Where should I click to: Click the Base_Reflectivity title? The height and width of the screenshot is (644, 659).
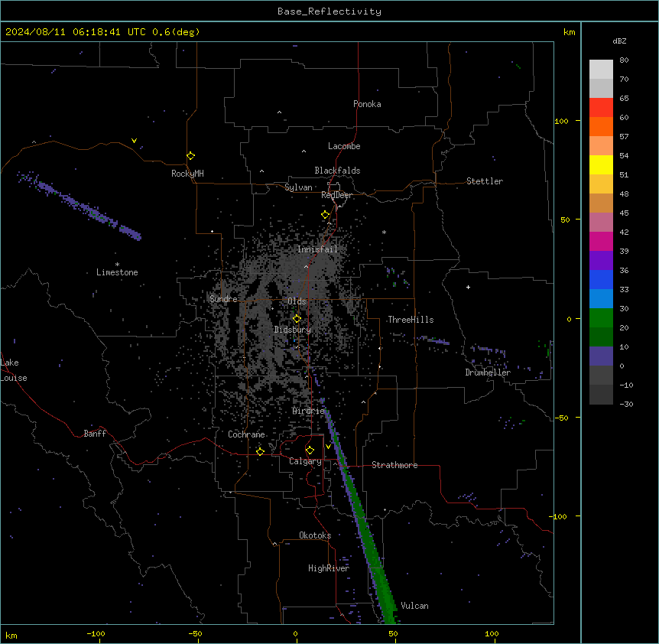329,11
